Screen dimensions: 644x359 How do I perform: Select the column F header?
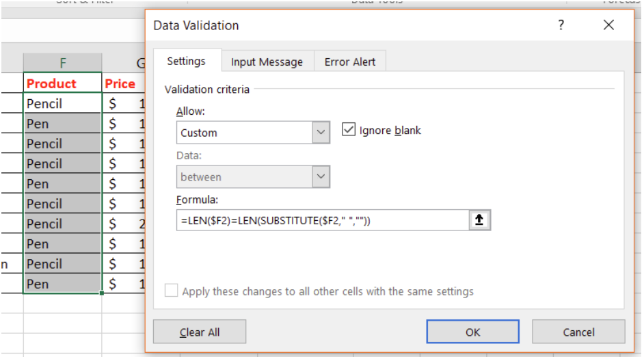62,64
